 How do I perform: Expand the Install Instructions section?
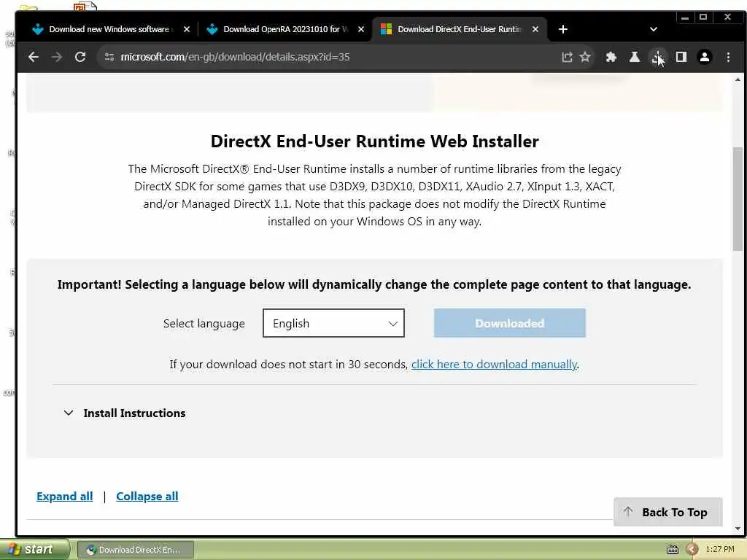coord(125,413)
